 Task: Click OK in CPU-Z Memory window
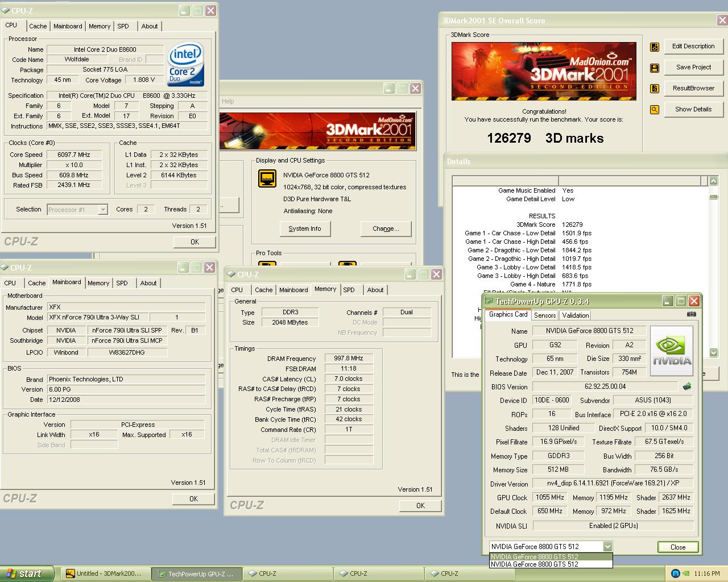click(x=420, y=506)
